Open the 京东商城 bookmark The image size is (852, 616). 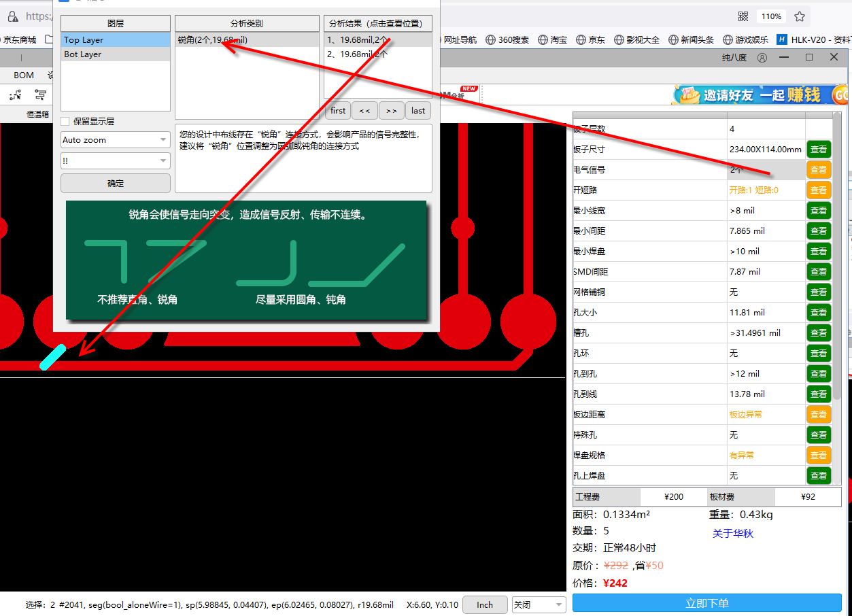point(18,40)
